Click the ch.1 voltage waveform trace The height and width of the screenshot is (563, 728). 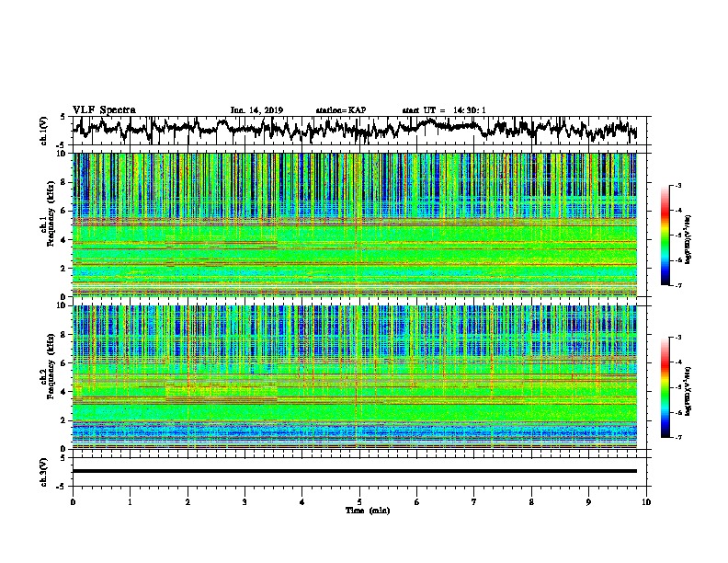pos(354,129)
